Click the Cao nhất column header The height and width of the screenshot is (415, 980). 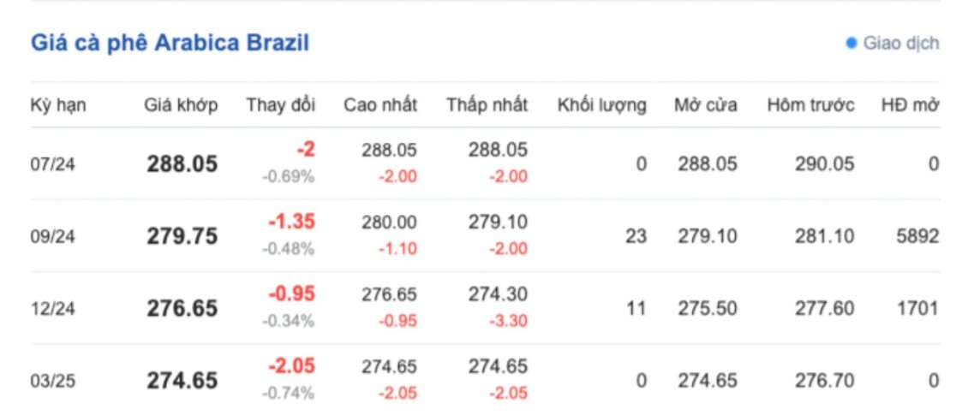pyautogui.click(x=380, y=105)
